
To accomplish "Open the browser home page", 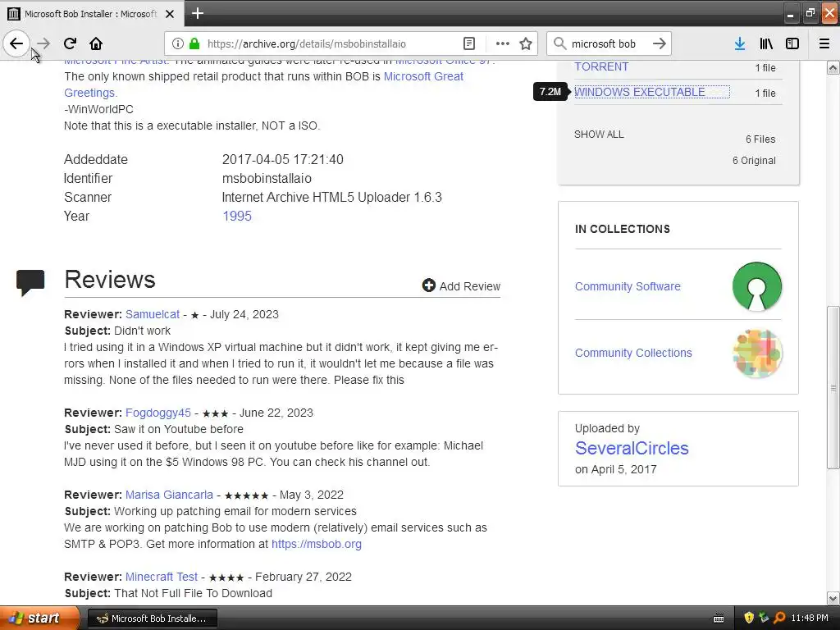I will tap(96, 43).
